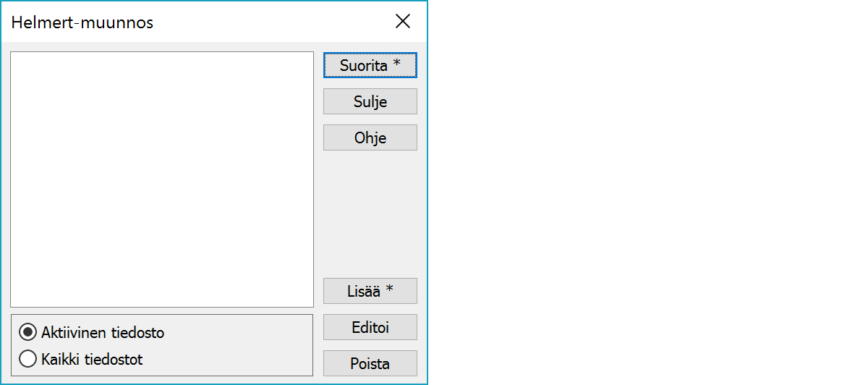Click the 'Kaikki tiedostot' label text

click(92, 359)
